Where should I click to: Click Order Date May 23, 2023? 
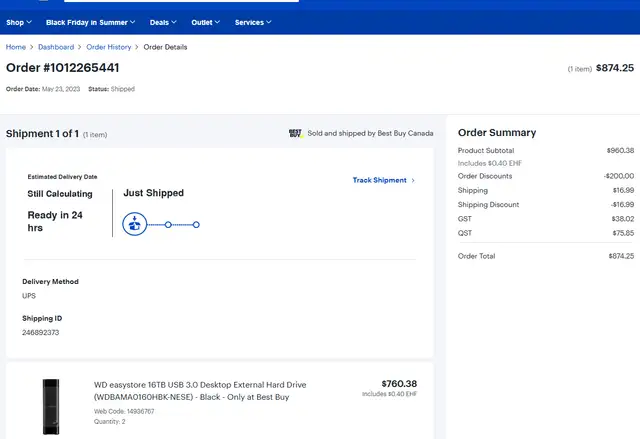(x=43, y=89)
